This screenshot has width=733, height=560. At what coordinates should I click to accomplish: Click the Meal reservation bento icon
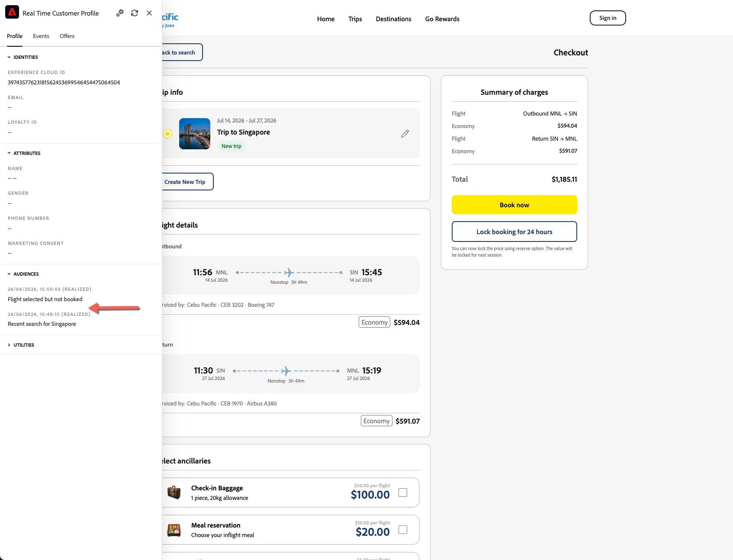174,530
